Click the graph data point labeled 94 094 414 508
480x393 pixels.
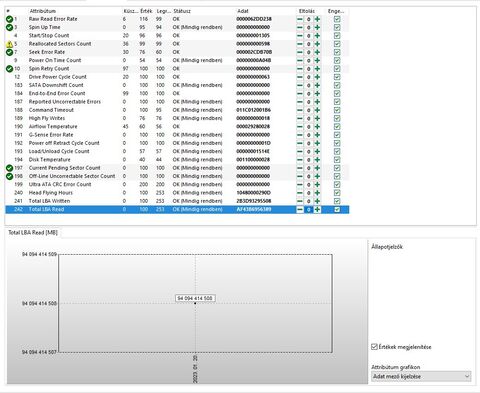point(195,303)
